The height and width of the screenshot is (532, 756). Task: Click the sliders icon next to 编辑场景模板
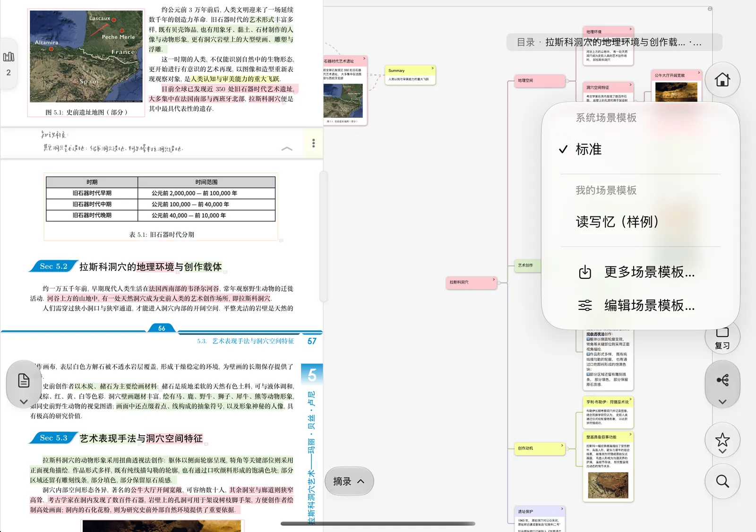[x=584, y=305]
